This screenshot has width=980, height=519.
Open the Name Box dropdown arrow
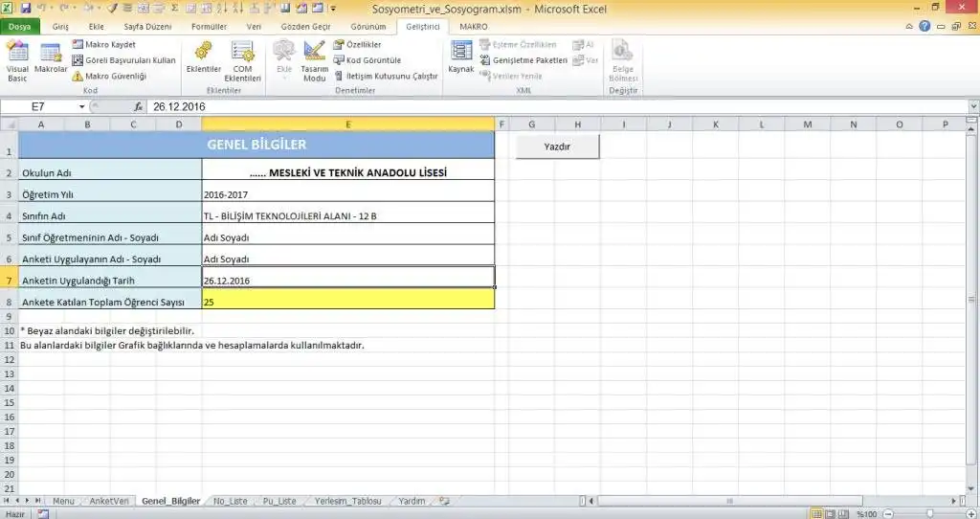coord(82,107)
